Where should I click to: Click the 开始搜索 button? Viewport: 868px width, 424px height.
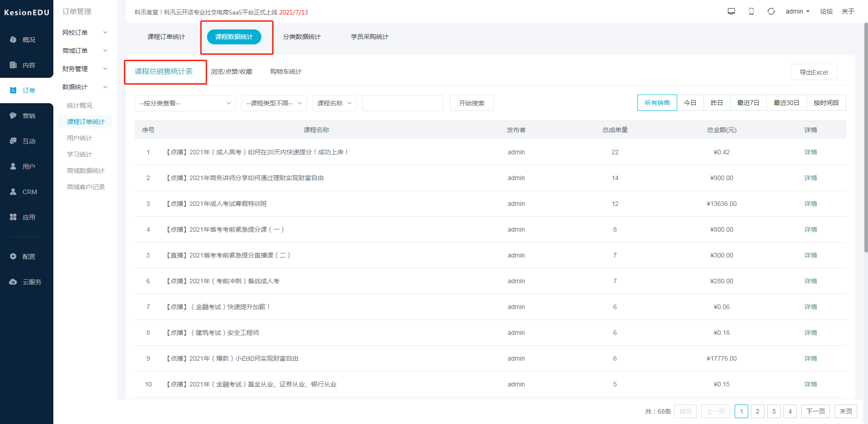pyautogui.click(x=472, y=103)
